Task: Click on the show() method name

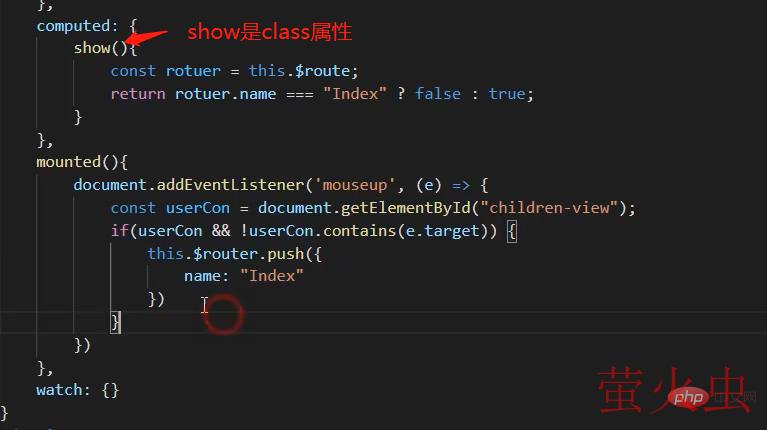Action: pos(92,48)
